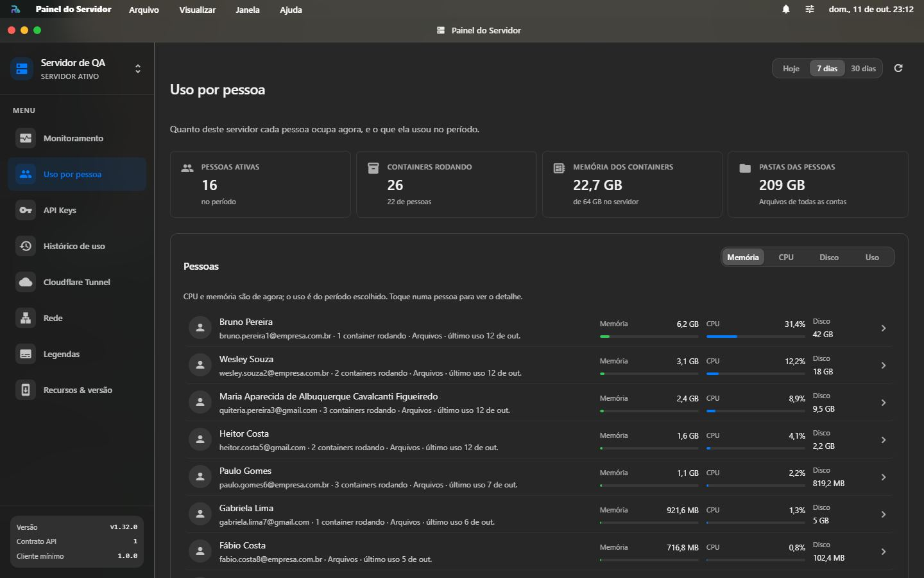Viewport: 924px width, 578px height.
Task: Sort people by Disco
Action: coord(829,257)
